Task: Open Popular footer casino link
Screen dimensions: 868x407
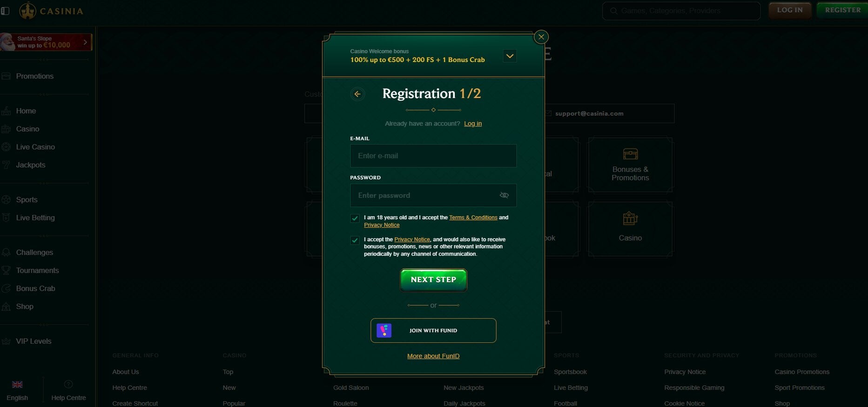Action: pyautogui.click(x=234, y=404)
